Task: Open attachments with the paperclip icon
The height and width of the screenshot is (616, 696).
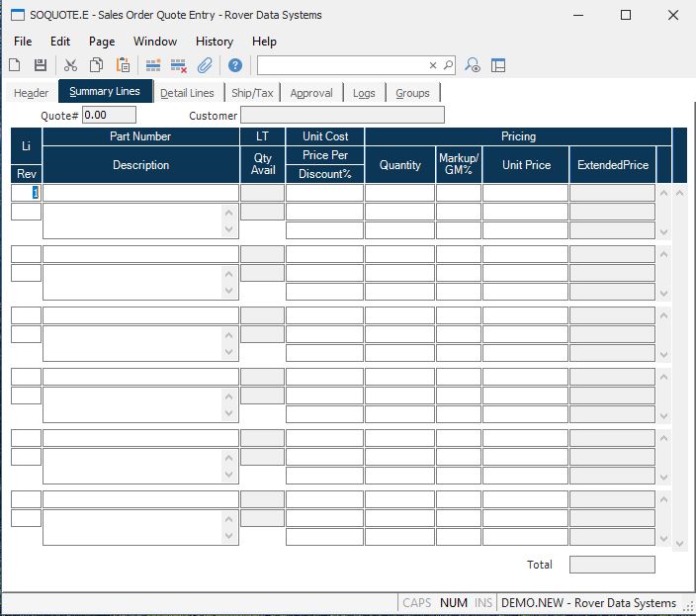Action: click(205, 65)
